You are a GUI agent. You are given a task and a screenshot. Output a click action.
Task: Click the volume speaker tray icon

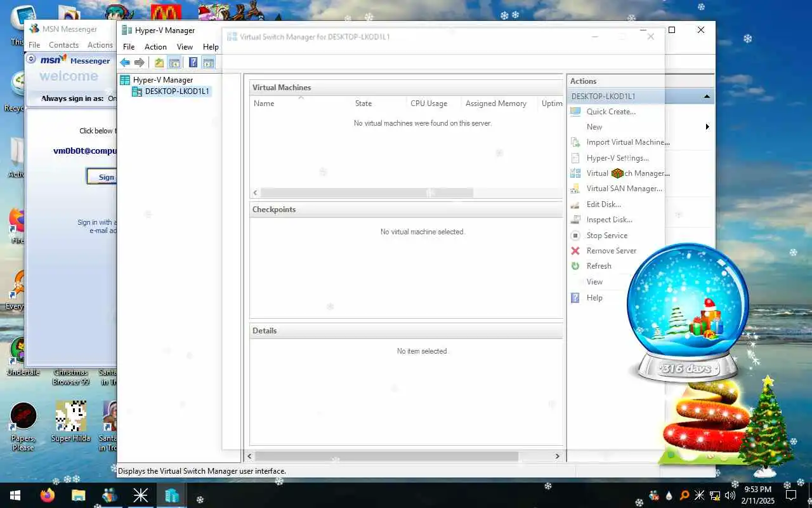point(730,495)
